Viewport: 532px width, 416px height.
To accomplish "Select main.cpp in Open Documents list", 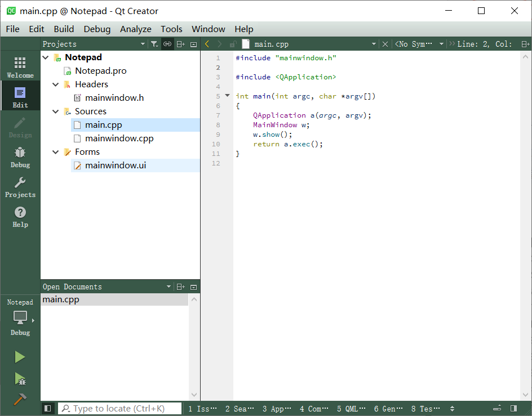I will point(114,299).
